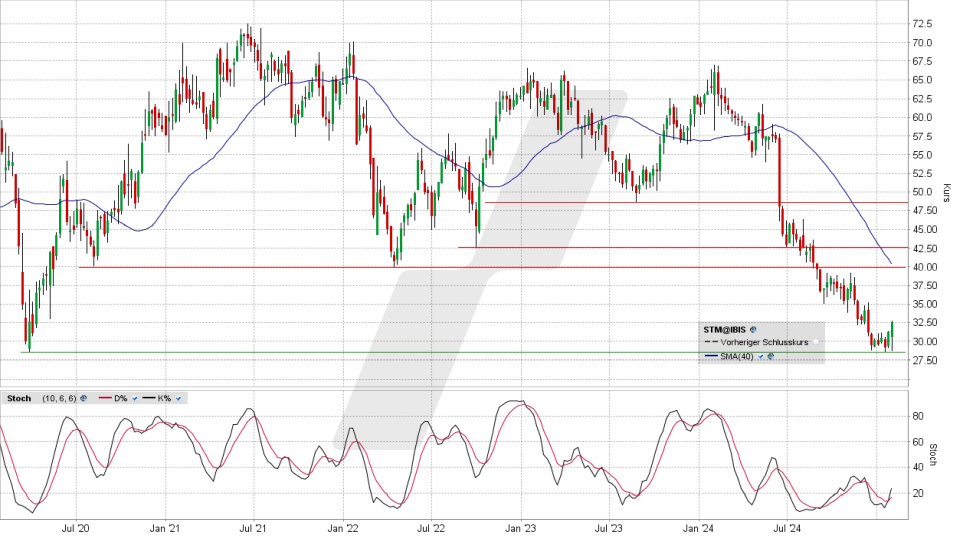Click the Stoch indicator label

click(x=19, y=399)
